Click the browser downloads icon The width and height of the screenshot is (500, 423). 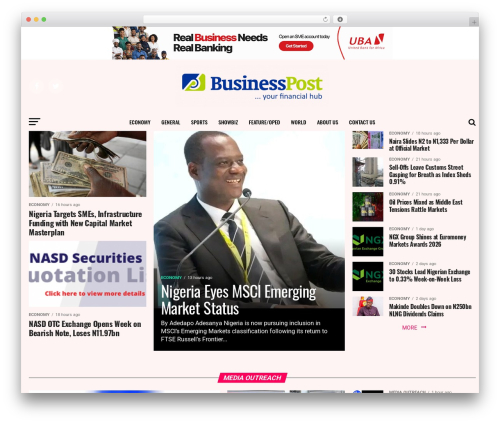[340, 20]
